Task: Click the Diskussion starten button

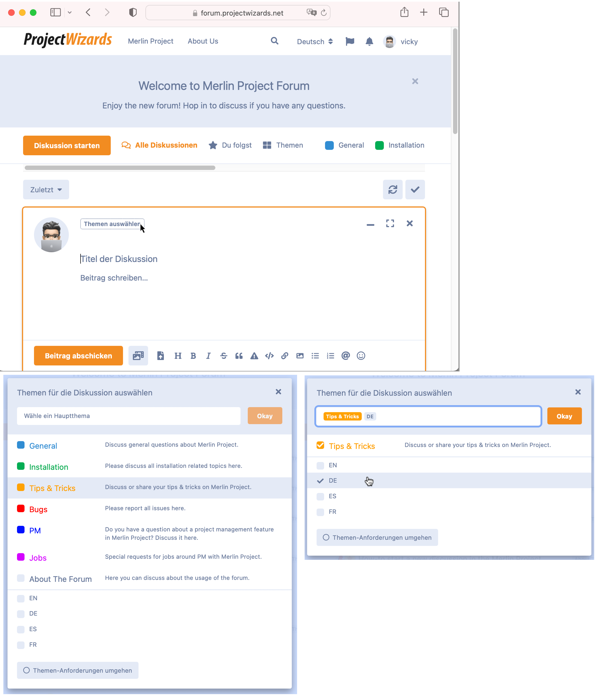Action: pyautogui.click(x=67, y=145)
